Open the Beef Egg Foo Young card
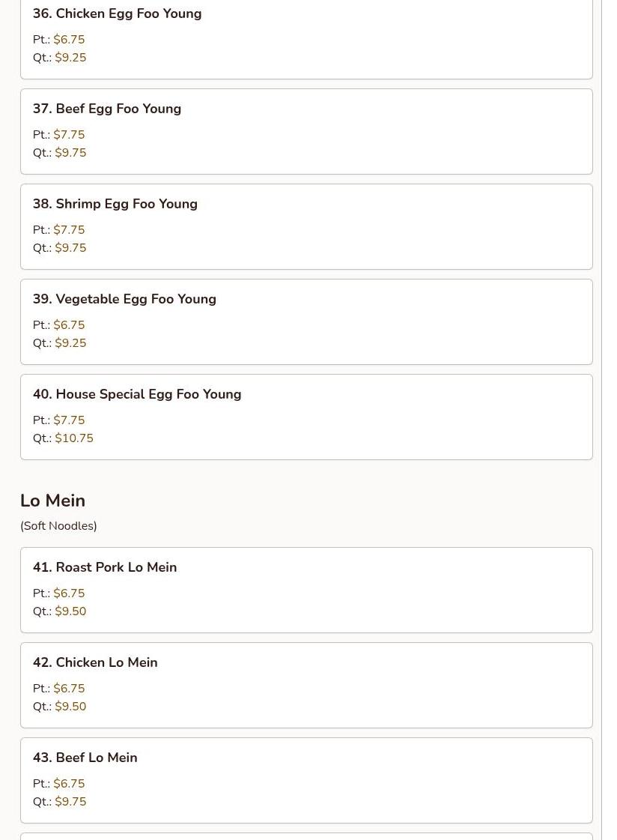Screen dimensions: 617x840 coord(306,131)
